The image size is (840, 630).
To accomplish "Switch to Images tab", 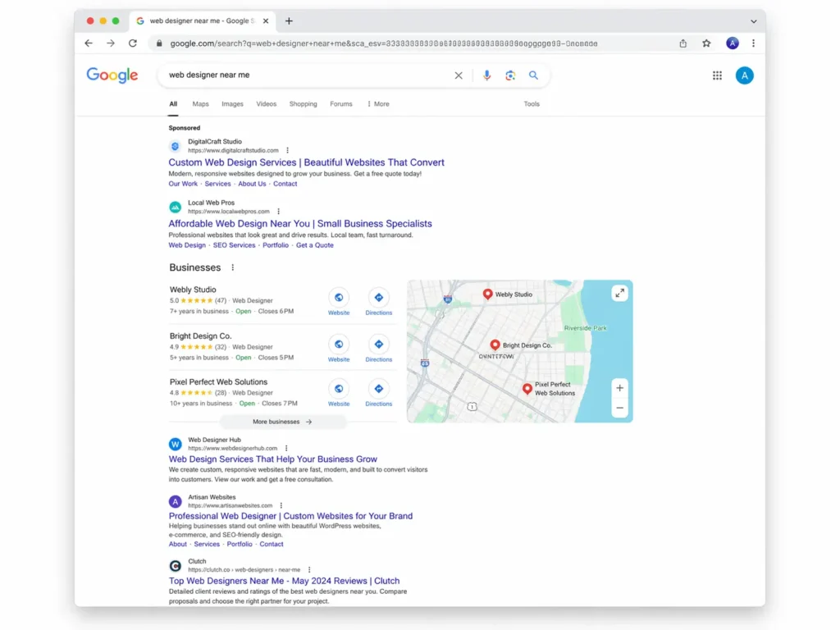I will 232,104.
